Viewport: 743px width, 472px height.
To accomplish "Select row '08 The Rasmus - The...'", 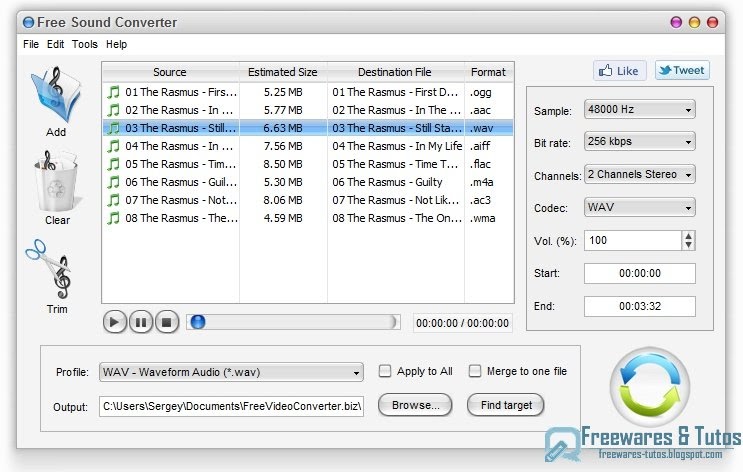I will tap(308, 218).
